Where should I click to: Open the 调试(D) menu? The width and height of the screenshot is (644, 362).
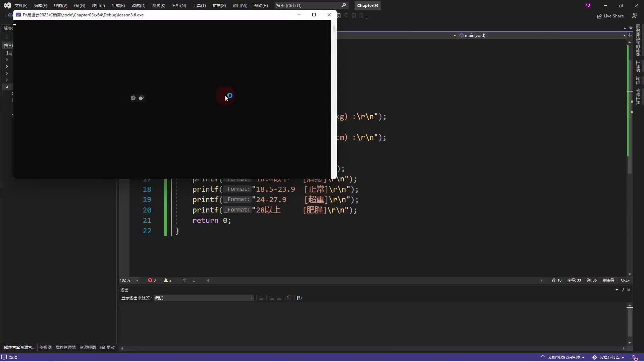[x=139, y=5]
